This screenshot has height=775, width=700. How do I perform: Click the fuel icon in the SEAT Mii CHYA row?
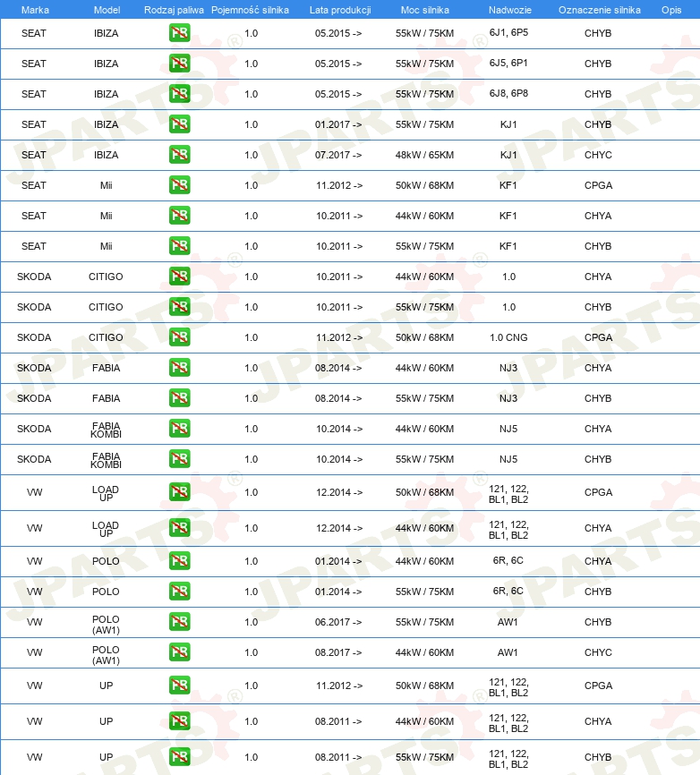pos(179,216)
